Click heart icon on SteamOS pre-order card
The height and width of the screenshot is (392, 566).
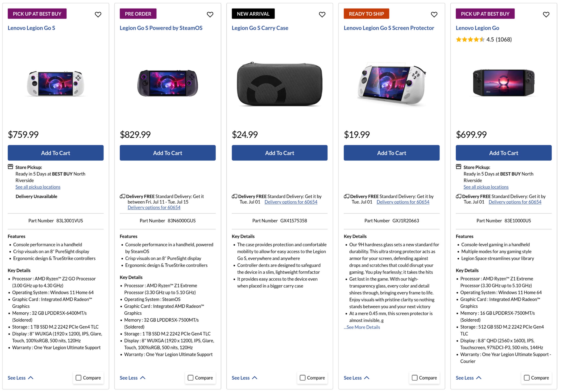point(210,14)
